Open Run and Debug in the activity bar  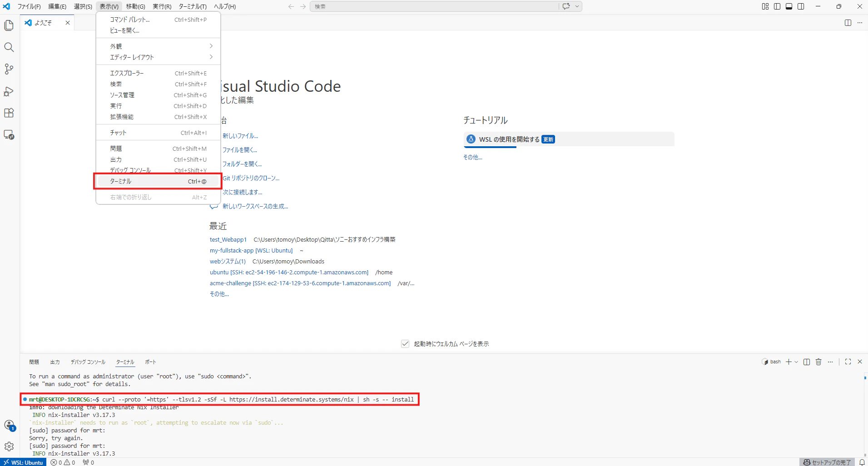pos(9,91)
